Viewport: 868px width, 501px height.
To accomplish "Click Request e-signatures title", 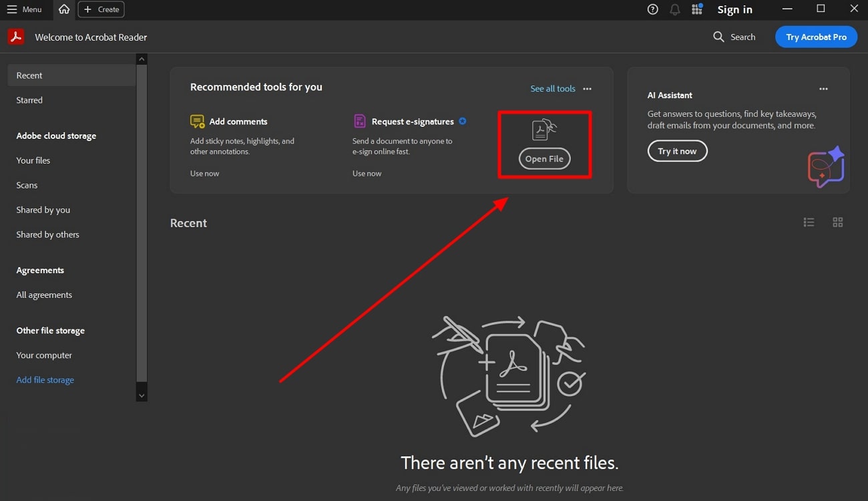I will tap(413, 122).
